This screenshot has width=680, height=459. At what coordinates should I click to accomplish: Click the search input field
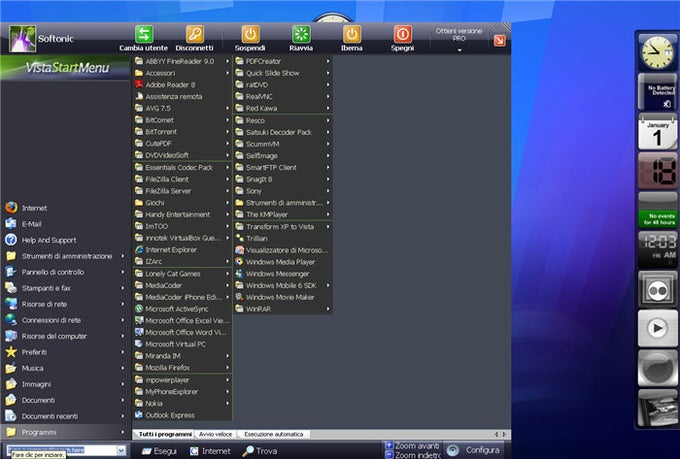62,450
